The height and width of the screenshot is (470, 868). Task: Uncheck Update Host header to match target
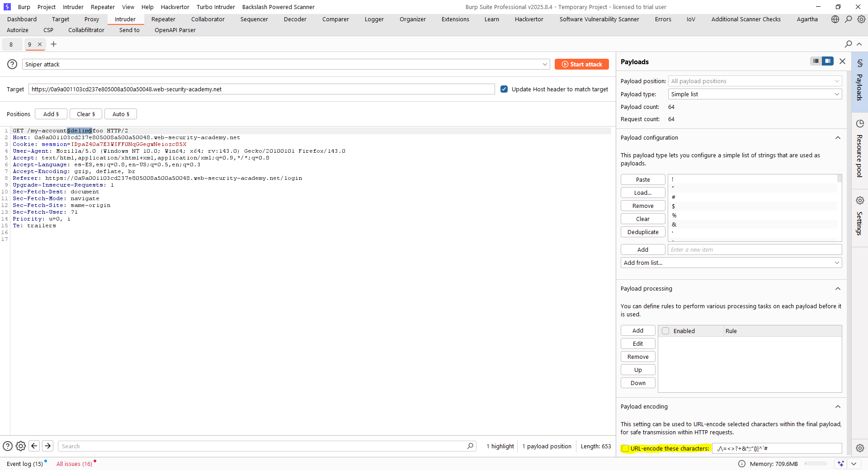click(504, 89)
